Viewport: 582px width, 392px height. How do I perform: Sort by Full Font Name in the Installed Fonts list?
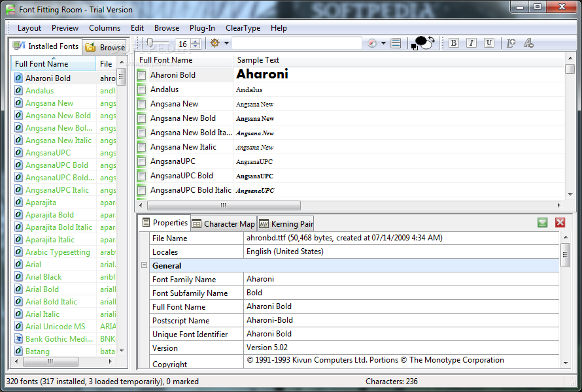[54, 64]
